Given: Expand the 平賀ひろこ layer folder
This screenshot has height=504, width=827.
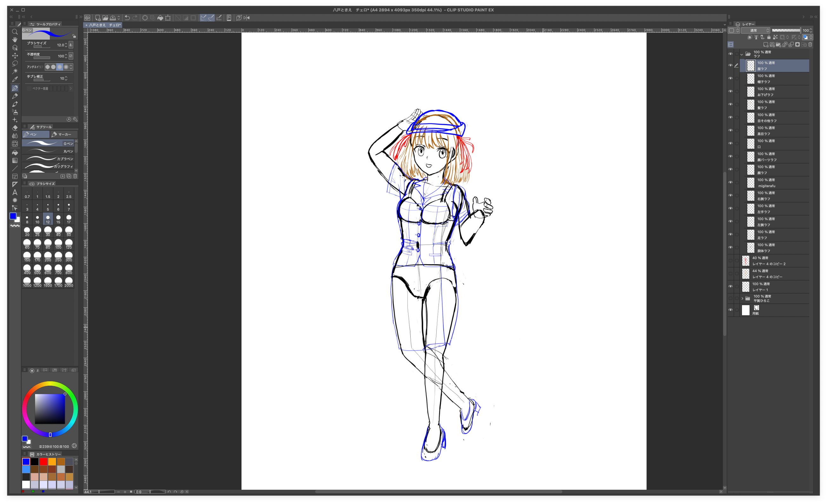Looking at the screenshot, I should click(742, 298).
